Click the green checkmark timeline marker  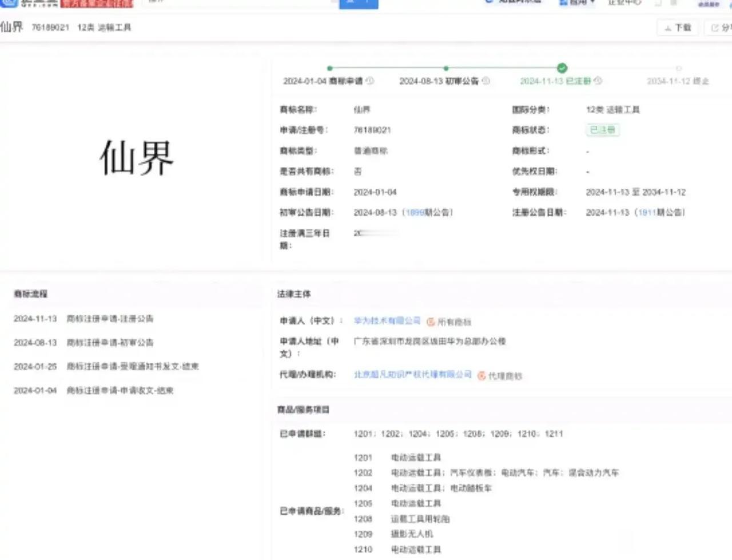pos(562,68)
